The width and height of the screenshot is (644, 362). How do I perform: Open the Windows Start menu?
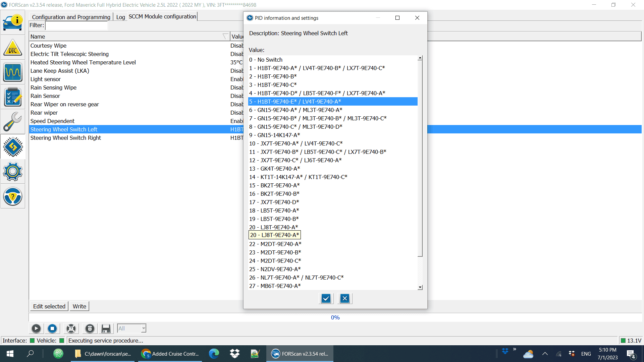(x=10, y=354)
